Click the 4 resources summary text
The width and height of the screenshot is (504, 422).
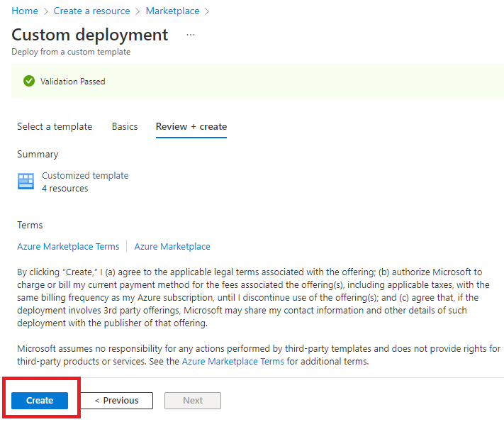[x=65, y=189]
